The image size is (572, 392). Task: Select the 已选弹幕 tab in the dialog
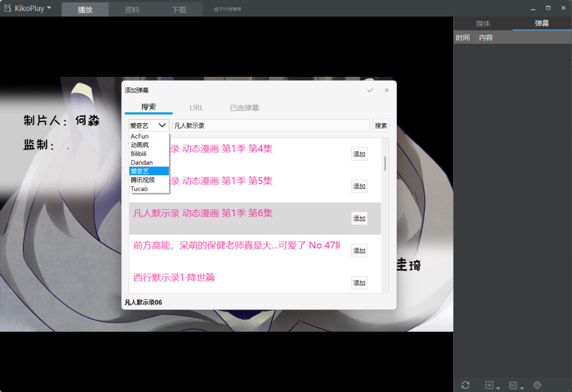coord(244,108)
